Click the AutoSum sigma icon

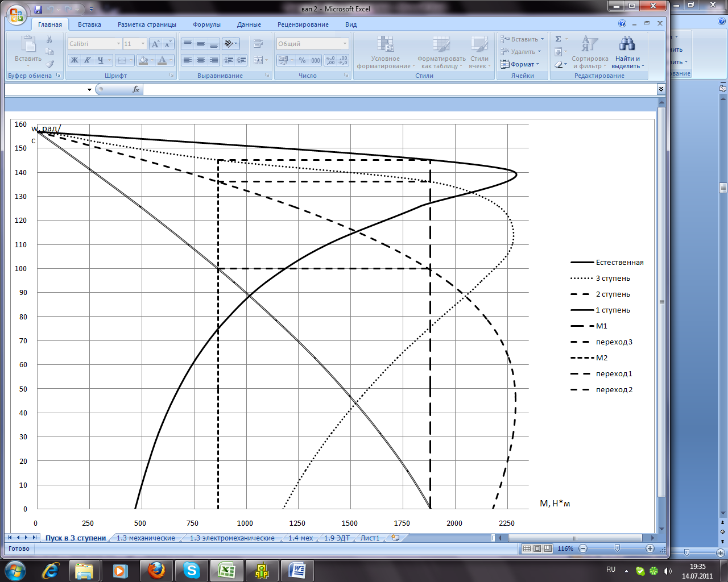tap(558, 39)
